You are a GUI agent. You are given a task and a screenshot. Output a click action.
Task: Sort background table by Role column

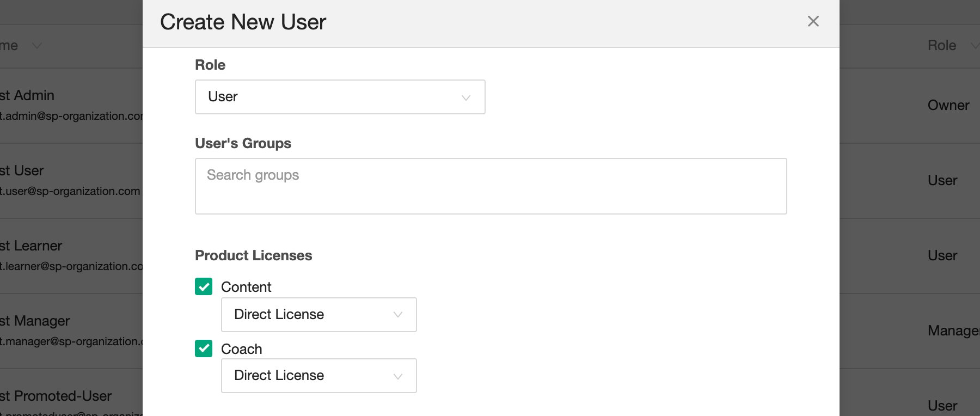942,46
